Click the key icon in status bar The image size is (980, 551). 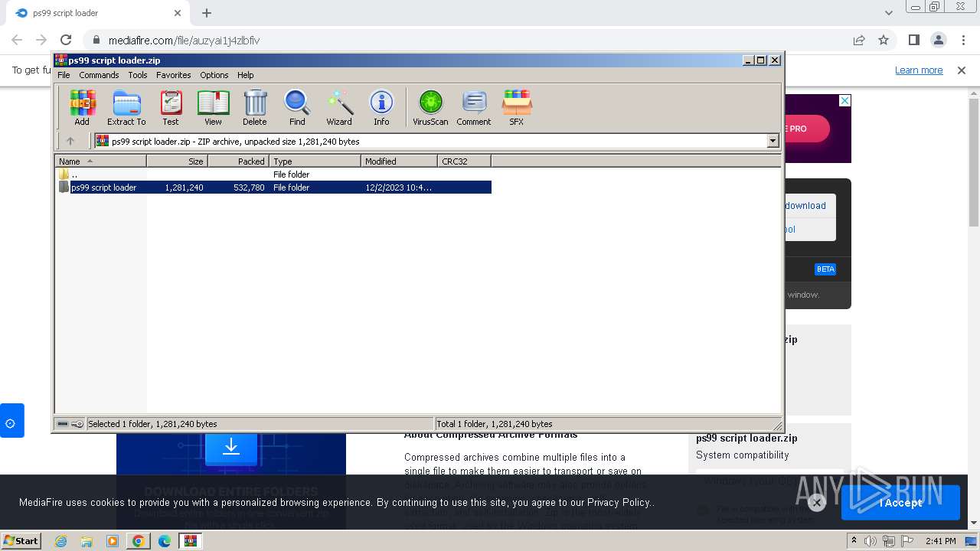[77, 424]
